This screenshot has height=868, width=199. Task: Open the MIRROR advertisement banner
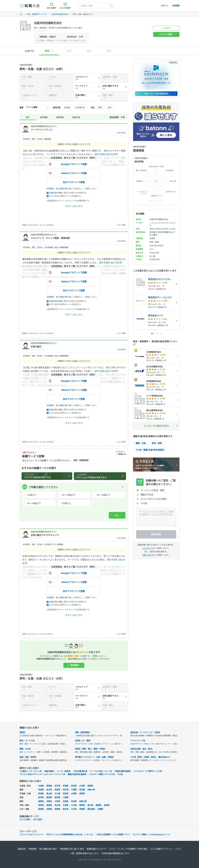coord(156,78)
